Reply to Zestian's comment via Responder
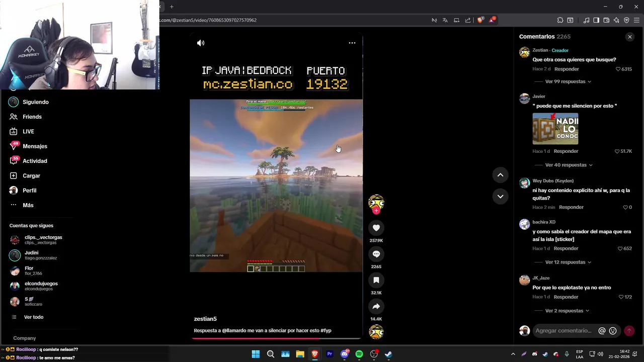The width and height of the screenshot is (644, 362). coord(567,69)
